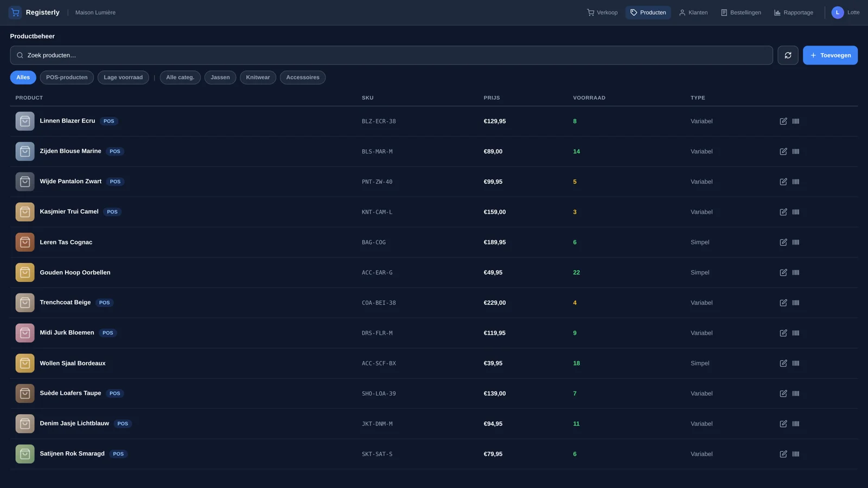Image resolution: width=868 pixels, height=488 pixels.
Task: Edit Midi Jurk Bloemen
Action: click(x=783, y=333)
